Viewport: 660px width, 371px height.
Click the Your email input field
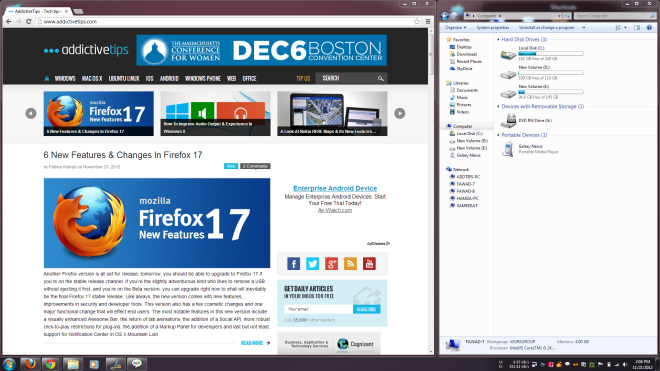click(x=318, y=309)
